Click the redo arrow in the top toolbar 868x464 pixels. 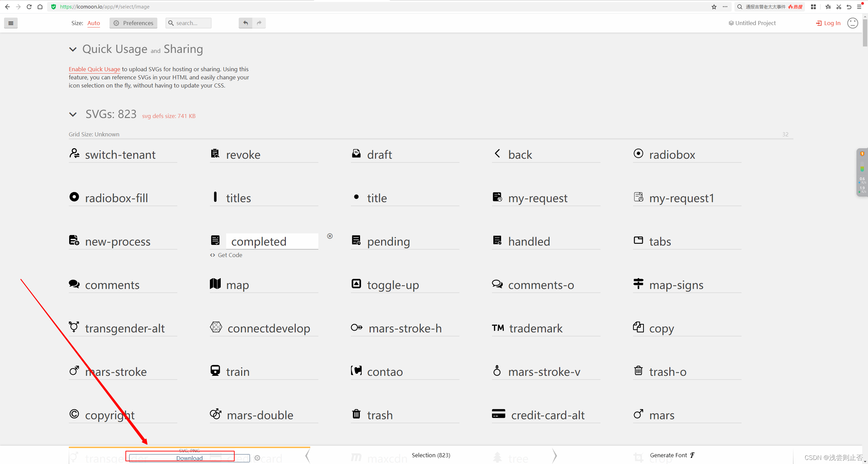(x=259, y=23)
